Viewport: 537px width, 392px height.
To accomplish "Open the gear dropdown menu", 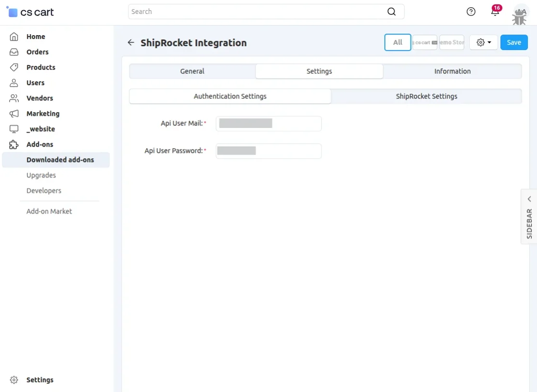I will click(484, 42).
